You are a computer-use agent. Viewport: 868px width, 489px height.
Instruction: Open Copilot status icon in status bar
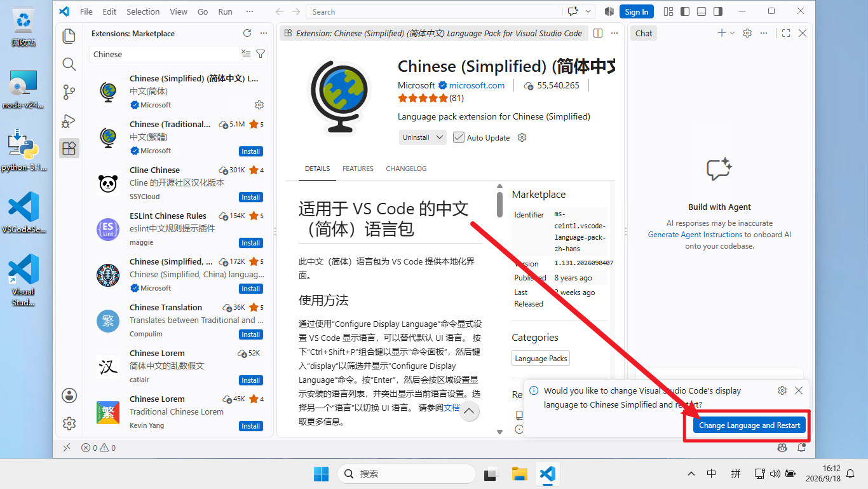pos(782,448)
